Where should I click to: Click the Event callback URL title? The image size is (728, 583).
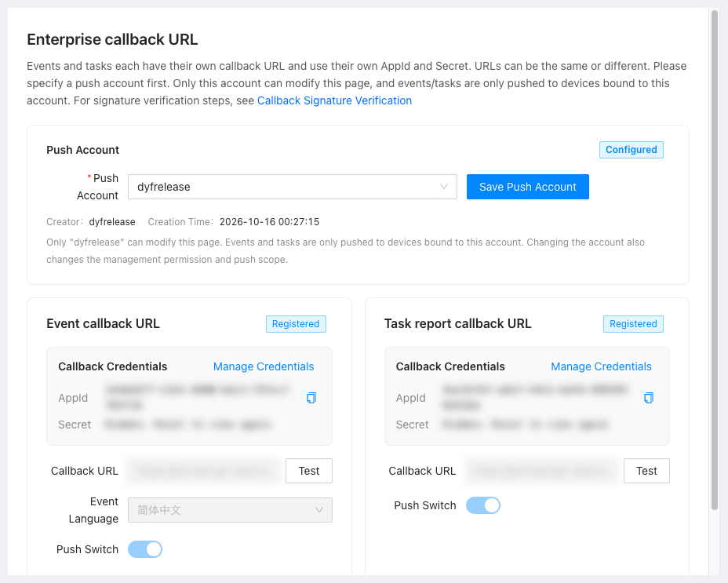click(103, 323)
